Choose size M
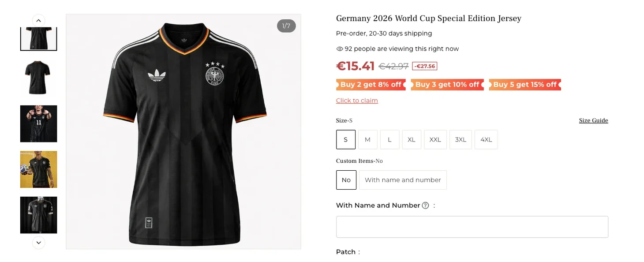 (x=367, y=139)
